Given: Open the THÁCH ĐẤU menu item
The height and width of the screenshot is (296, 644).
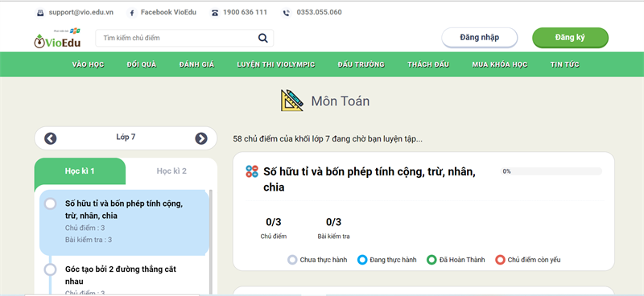Looking at the screenshot, I should [x=428, y=64].
